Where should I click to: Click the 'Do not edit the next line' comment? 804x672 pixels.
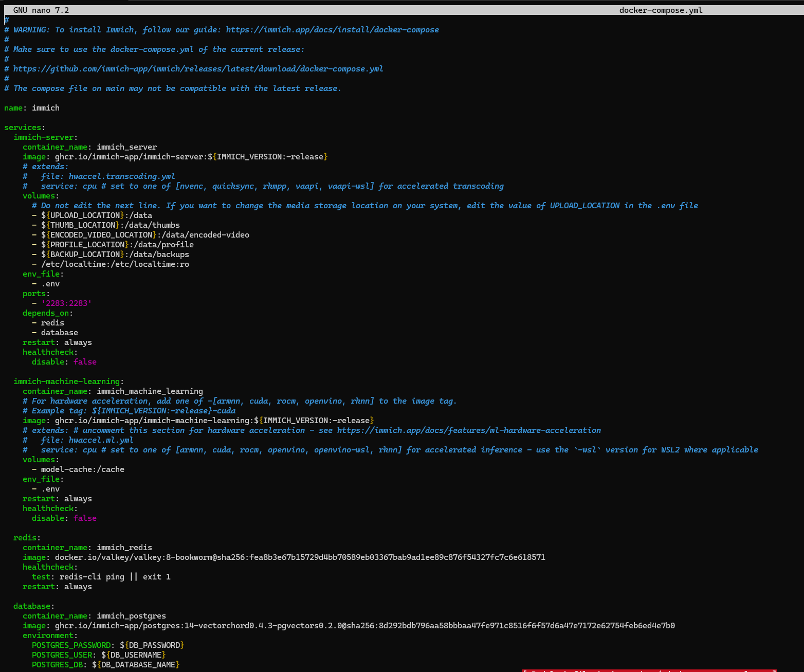[x=365, y=206]
